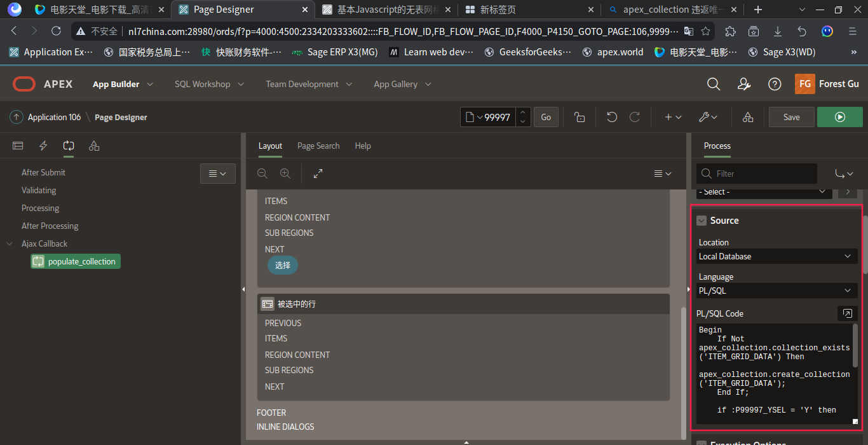
Task: Expand the Layout pane to full screen
Action: pos(318,172)
